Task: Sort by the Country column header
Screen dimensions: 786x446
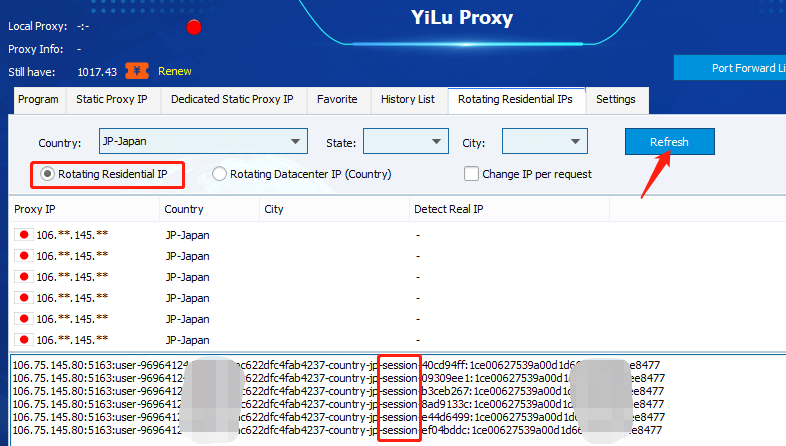Action: coord(210,209)
